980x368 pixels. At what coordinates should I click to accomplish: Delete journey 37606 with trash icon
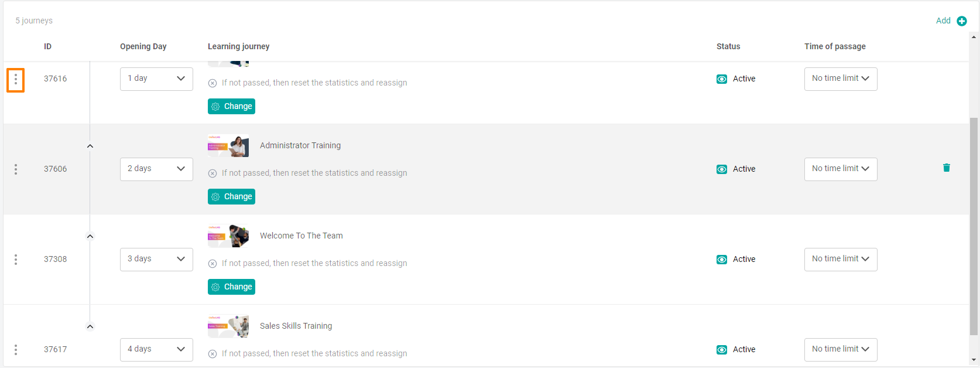coord(947,168)
